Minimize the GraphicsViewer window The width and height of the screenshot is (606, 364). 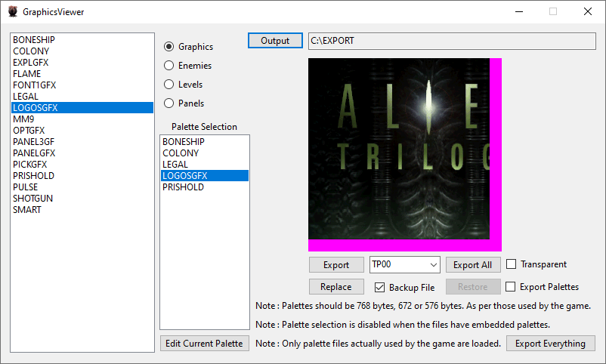pos(519,11)
